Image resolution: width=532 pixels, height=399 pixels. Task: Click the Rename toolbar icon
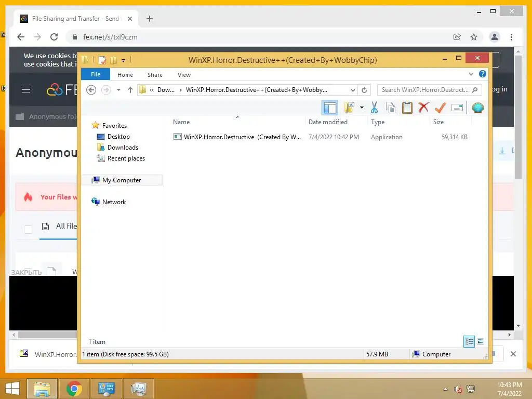pos(457,108)
